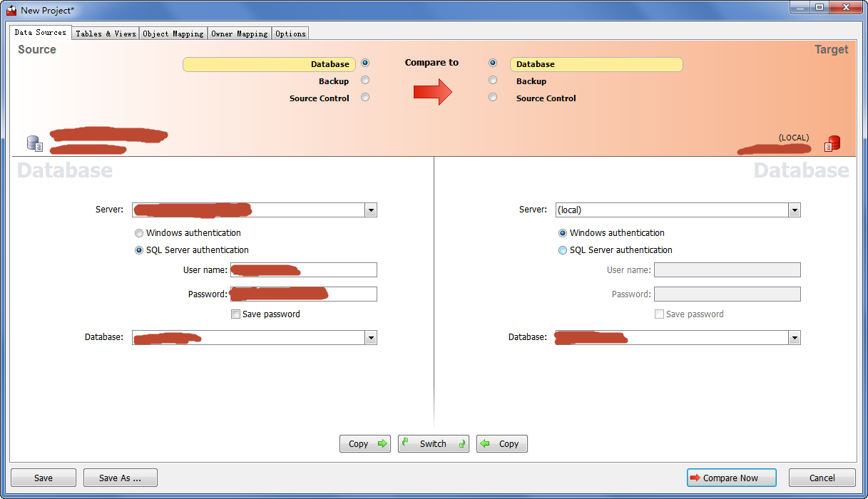The height and width of the screenshot is (499, 868).
Task: Click the target server (local) text box
Action: tap(672, 210)
